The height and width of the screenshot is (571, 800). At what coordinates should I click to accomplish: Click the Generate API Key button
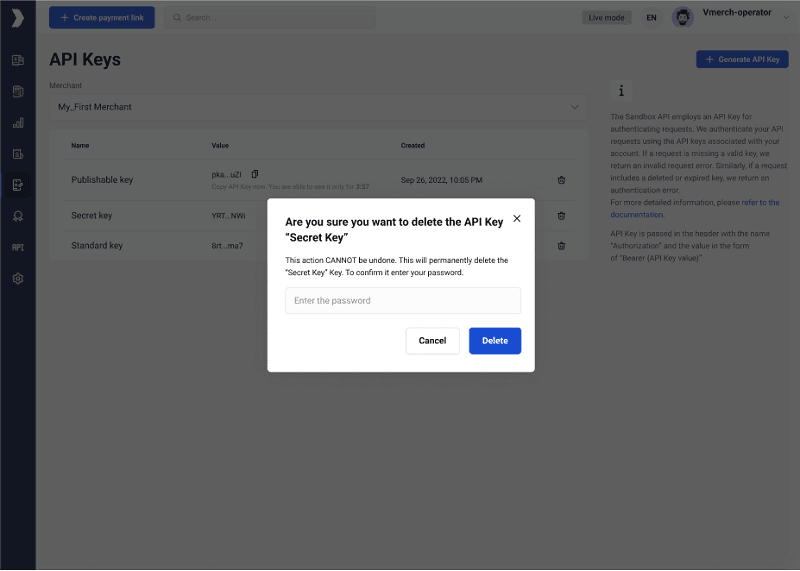(742, 59)
